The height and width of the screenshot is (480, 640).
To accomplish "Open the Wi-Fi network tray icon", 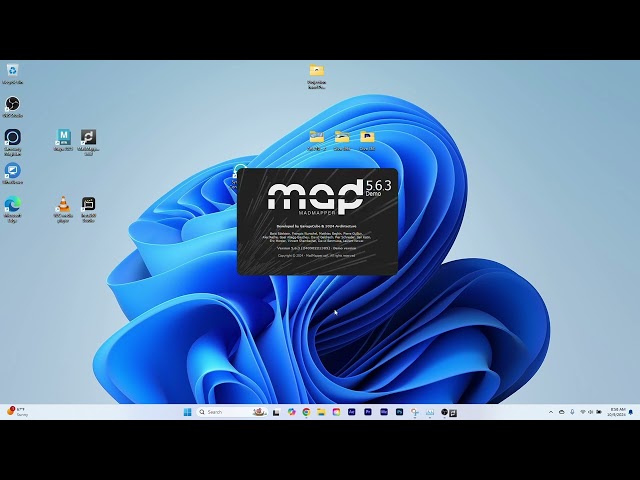I will point(583,412).
